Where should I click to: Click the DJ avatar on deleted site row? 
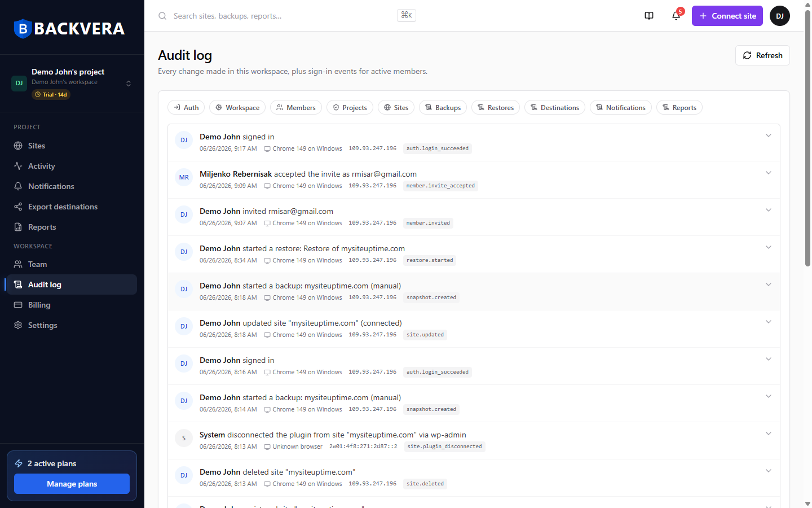[x=184, y=475]
